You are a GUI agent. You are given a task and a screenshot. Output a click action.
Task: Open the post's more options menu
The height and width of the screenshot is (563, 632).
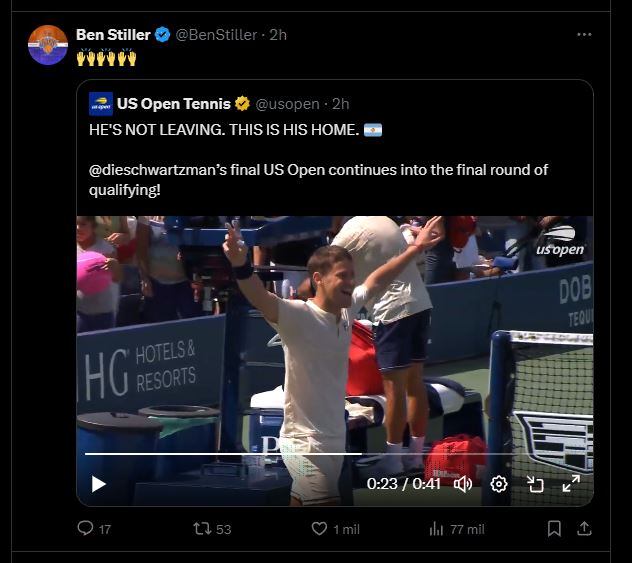tap(584, 35)
